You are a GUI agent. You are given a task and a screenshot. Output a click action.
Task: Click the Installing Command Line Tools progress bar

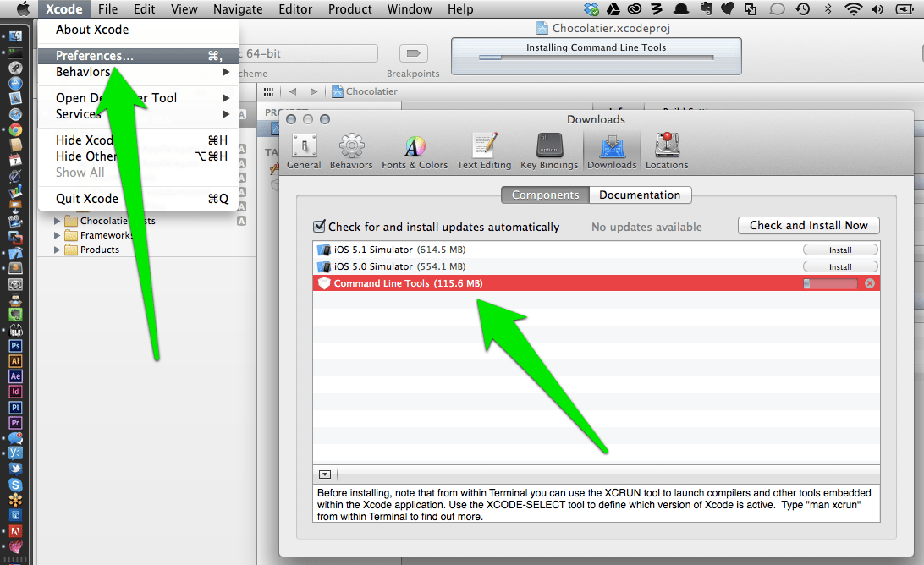coord(596,58)
